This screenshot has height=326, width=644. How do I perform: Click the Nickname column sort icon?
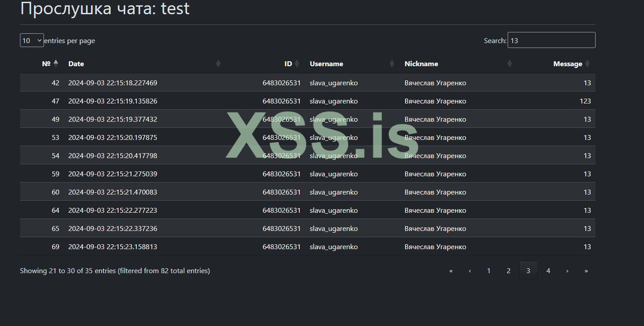(x=509, y=64)
